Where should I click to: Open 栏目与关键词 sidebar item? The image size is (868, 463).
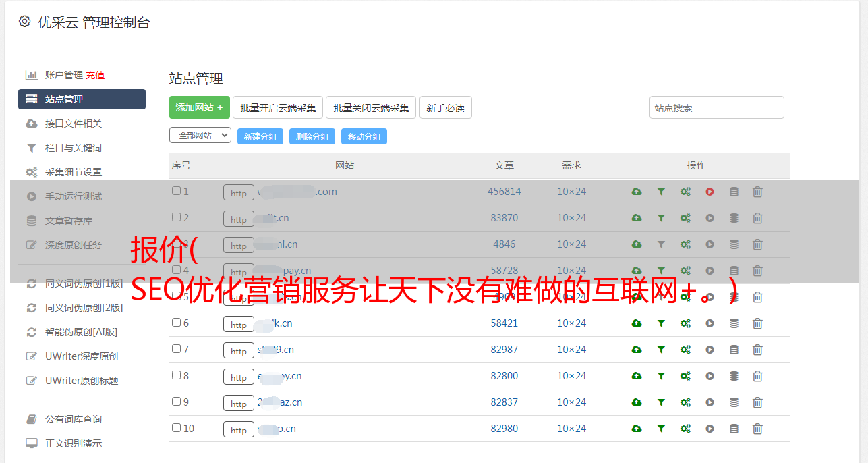(74, 148)
